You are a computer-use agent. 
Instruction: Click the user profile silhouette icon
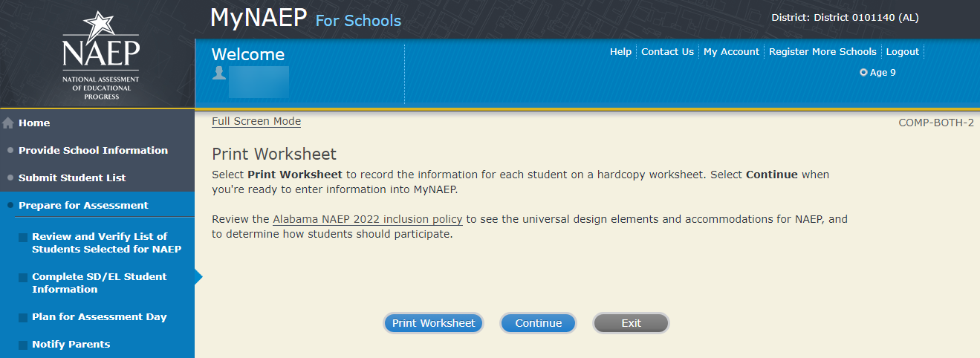coord(218,73)
